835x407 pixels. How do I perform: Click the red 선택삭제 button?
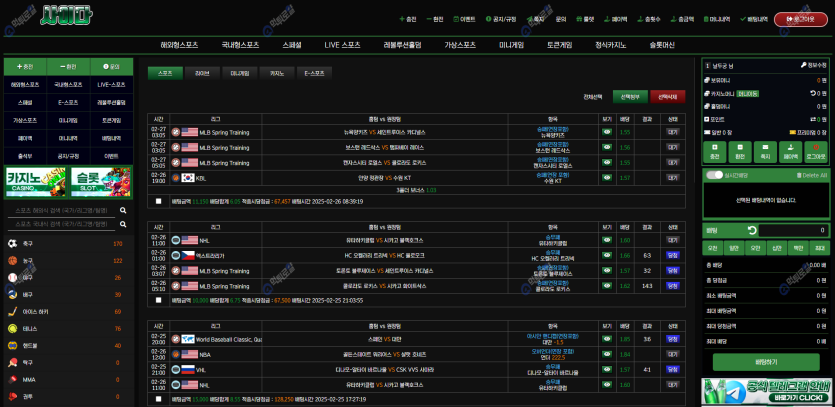pyautogui.click(x=668, y=96)
